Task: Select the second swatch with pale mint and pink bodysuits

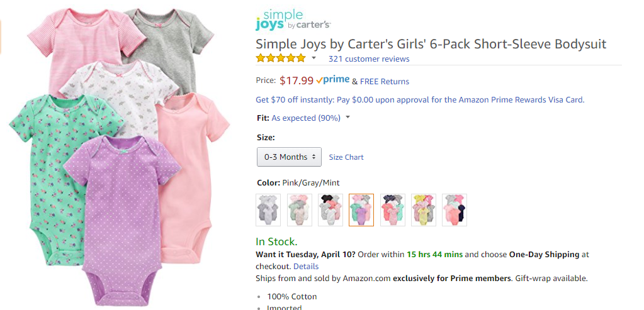Action: point(299,209)
